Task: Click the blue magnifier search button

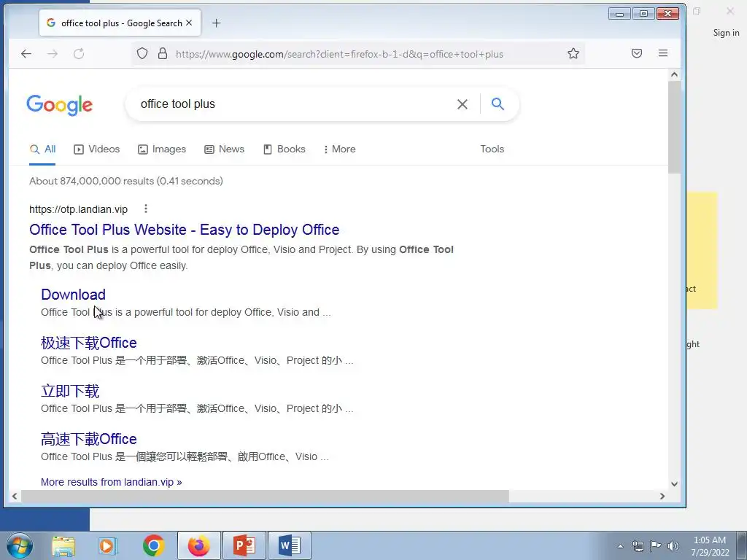Action: [498, 104]
